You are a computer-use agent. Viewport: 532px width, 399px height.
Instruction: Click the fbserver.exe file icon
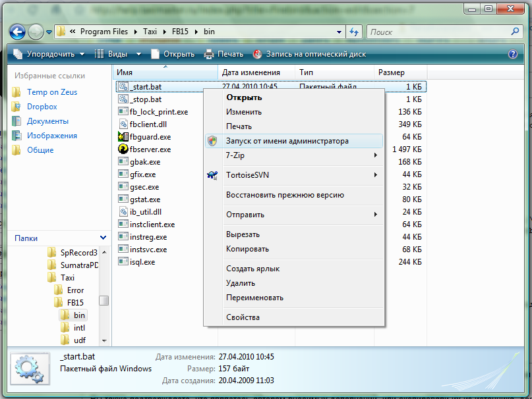123,149
